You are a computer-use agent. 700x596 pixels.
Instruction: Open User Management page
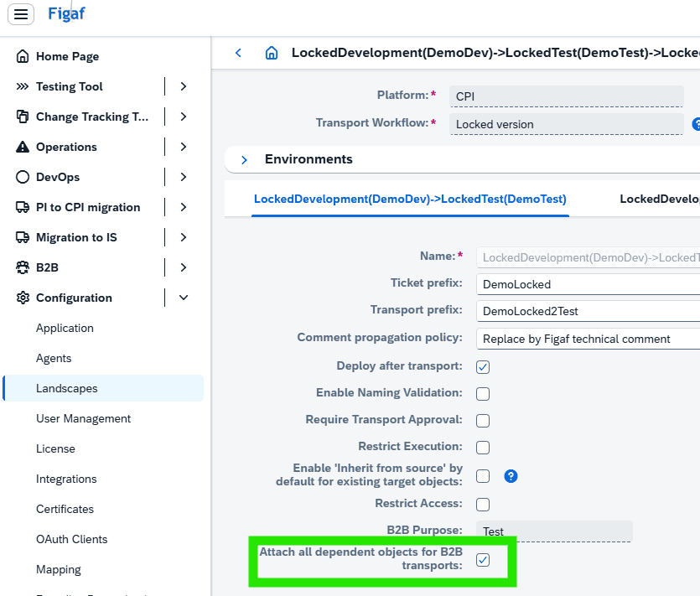(x=83, y=419)
